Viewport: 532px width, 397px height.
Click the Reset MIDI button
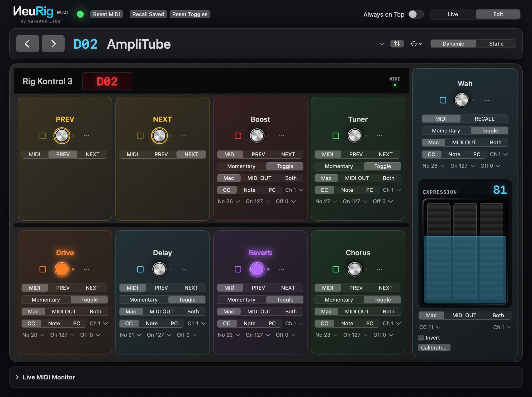(106, 14)
